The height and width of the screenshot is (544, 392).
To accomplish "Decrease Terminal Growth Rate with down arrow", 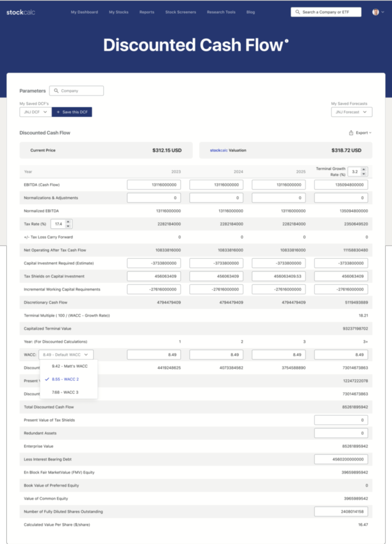I will (364, 174).
